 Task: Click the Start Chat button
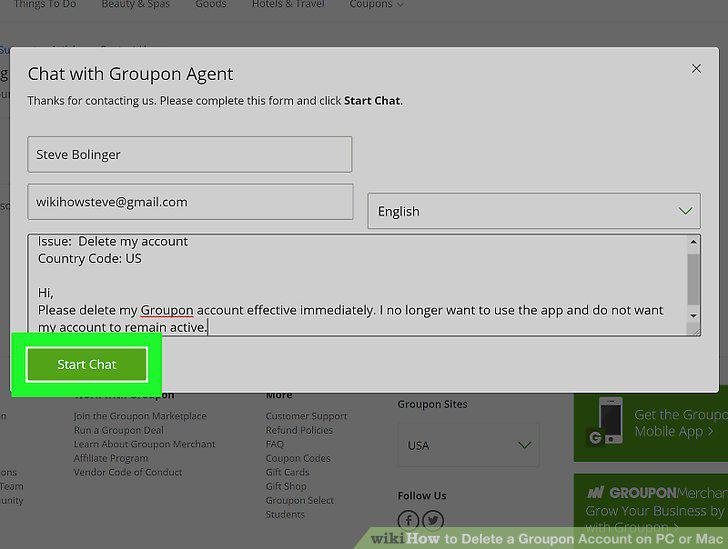[87, 365]
